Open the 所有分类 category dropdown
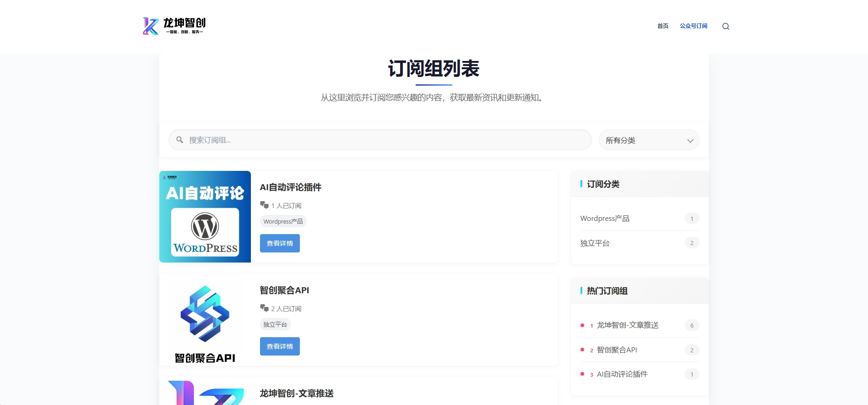 tap(649, 140)
